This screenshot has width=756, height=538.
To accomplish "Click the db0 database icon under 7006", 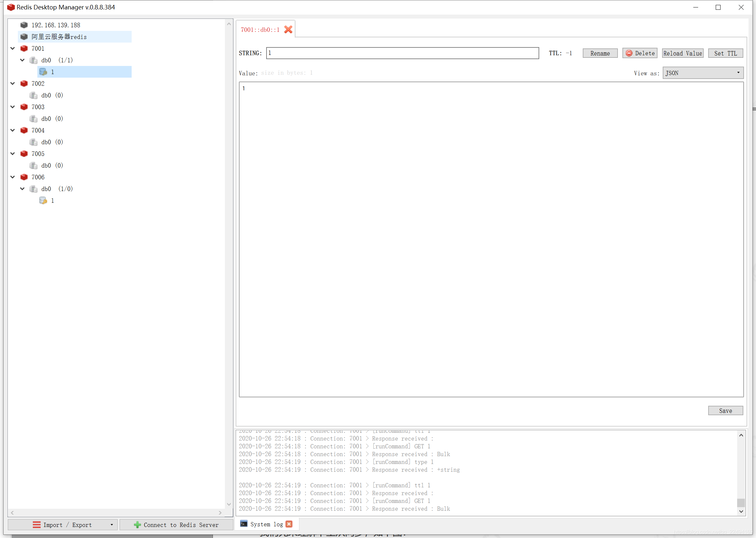I will [33, 189].
